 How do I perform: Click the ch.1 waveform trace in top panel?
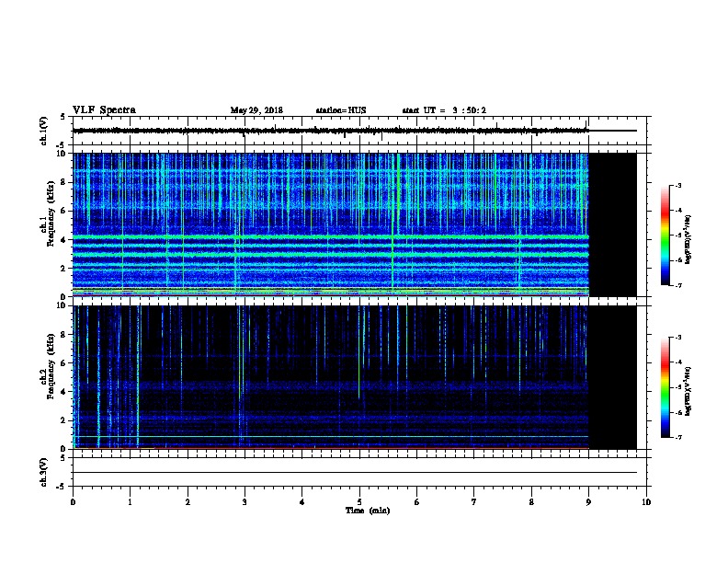coord(331,131)
